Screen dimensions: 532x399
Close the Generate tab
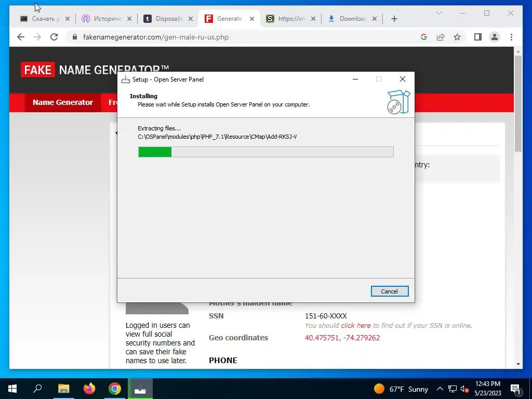(252, 19)
